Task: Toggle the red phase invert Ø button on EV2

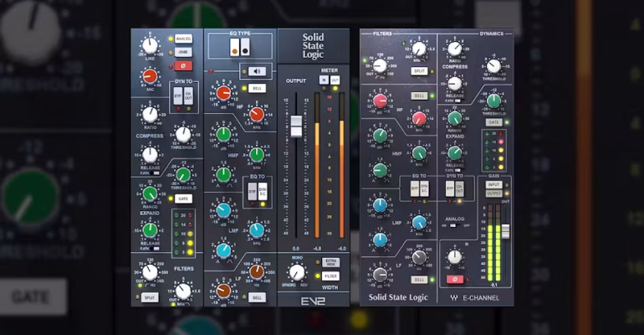Action: (x=183, y=65)
